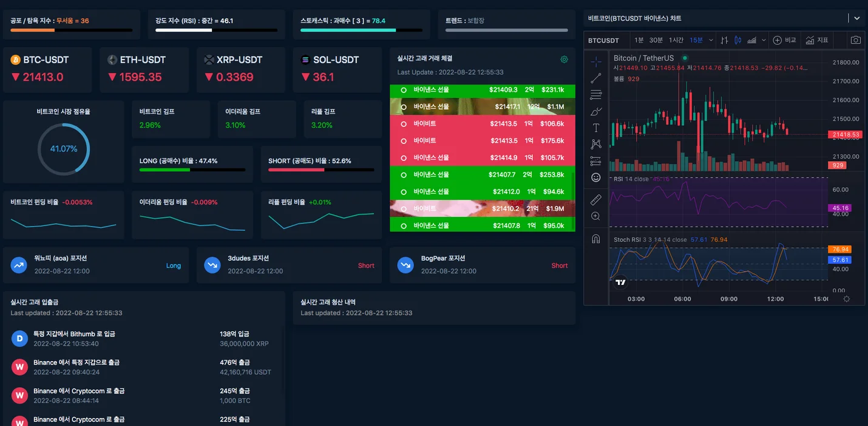Select the trend line drawing tool
This screenshot has width=868, height=426.
(595, 78)
